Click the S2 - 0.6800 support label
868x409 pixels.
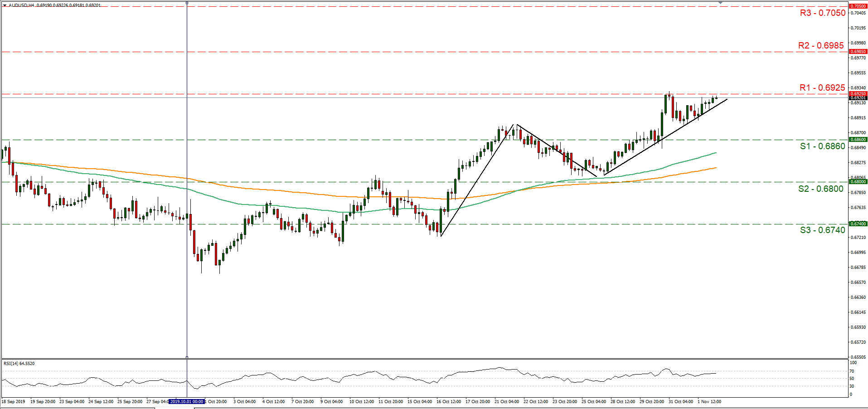[821, 189]
